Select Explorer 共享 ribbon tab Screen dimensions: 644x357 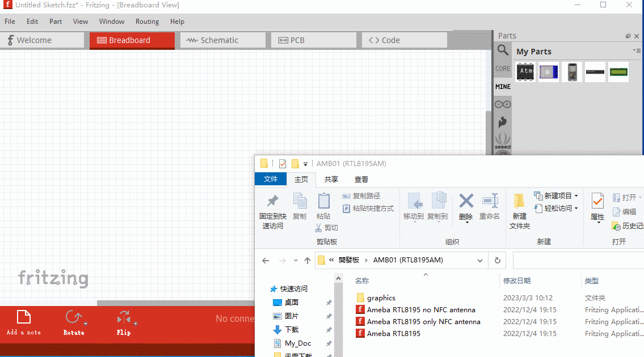(x=331, y=179)
